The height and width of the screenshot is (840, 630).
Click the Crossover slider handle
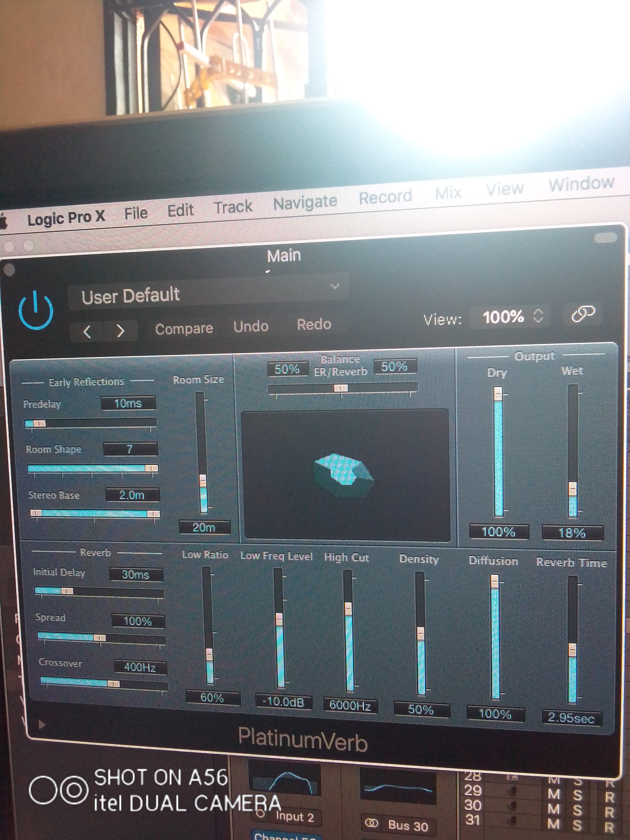113,684
